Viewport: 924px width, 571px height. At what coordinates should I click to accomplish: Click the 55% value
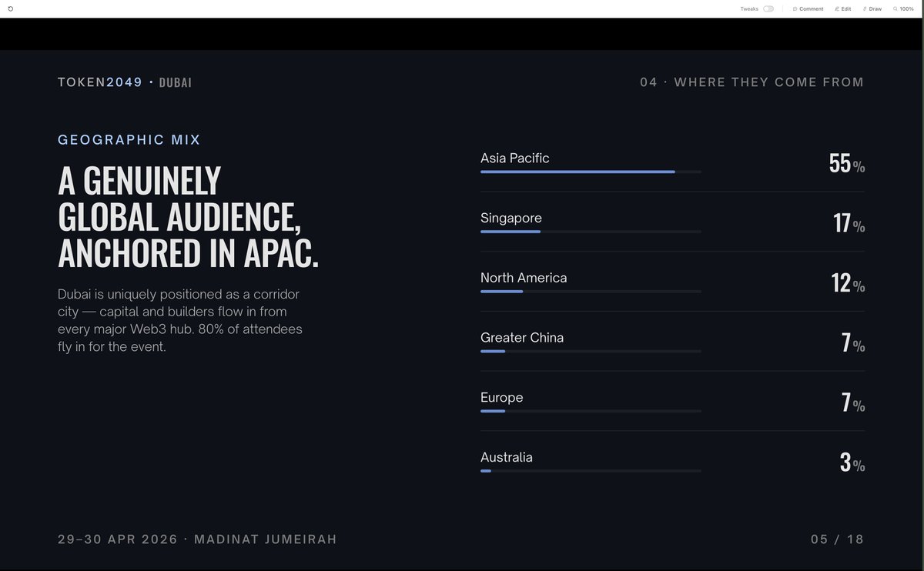pos(847,163)
